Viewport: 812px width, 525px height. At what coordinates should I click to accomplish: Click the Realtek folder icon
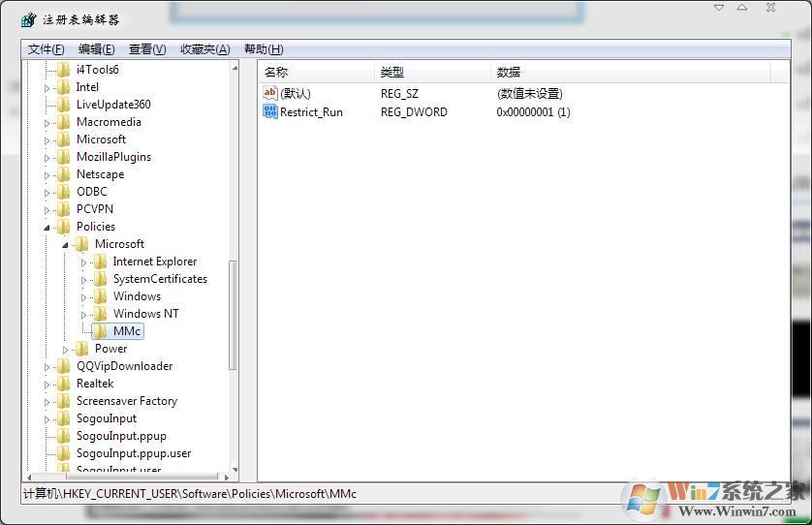64,384
